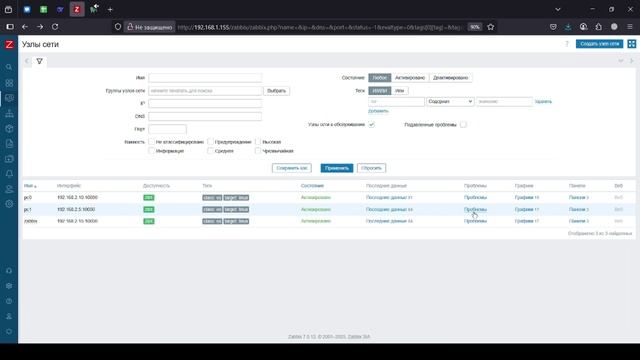Open the Reports icon in sidebar
The image size is (640, 360).
pyautogui.click(x=9, y=144)
